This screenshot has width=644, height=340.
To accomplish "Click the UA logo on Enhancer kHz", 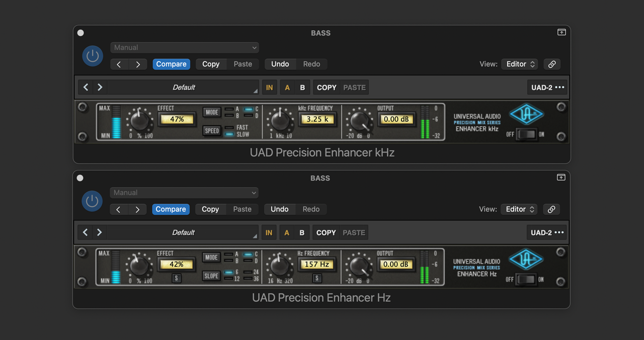I will [x=526, y=114].
